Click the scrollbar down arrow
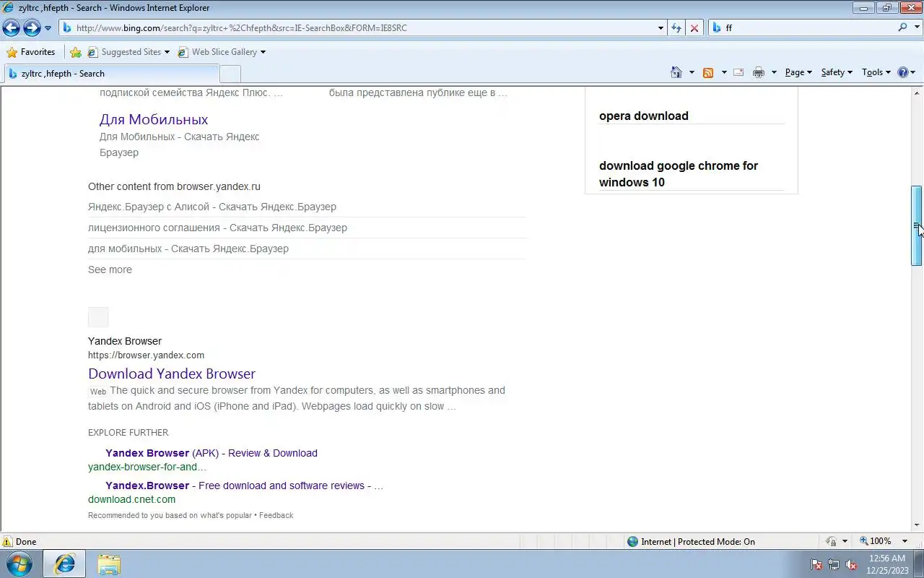 [x=917, y=525]
